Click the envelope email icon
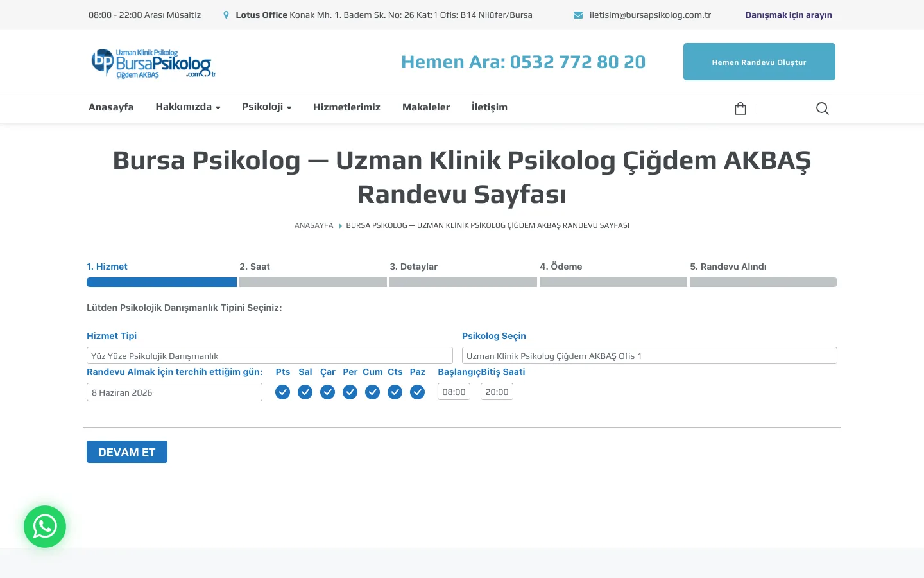 (578, 15)
